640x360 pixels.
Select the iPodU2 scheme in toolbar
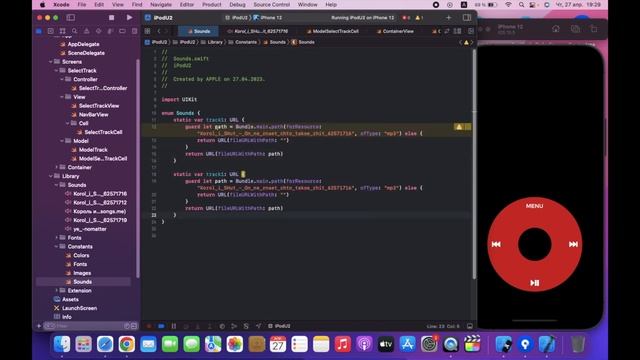pyautogui.click(x=236, y=18)
